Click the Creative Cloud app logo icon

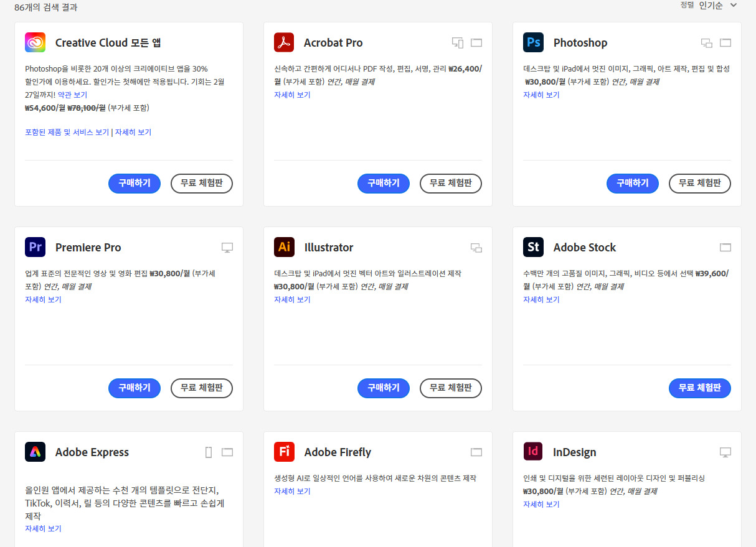click(x=35, y=42)
